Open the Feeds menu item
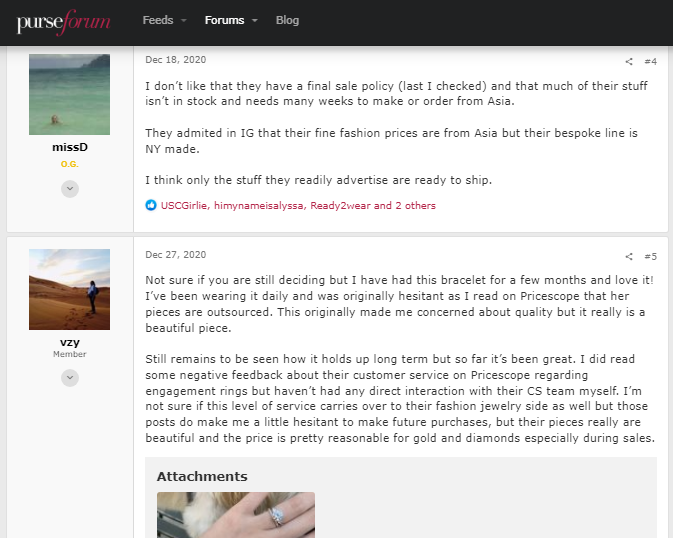This screenshot has height=538, width=673. tap(158, 20)
